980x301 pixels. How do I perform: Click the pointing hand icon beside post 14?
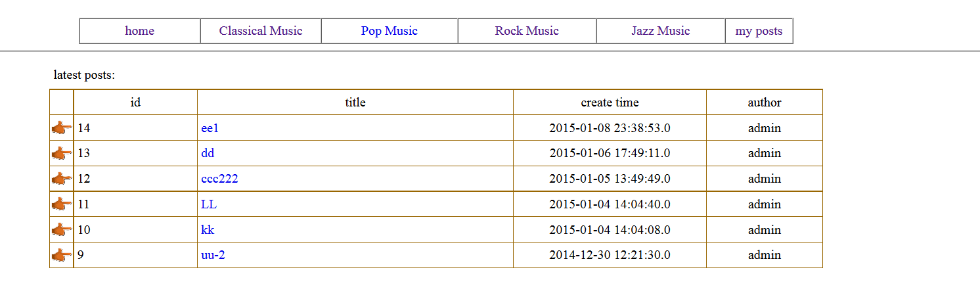click(62, 128)
